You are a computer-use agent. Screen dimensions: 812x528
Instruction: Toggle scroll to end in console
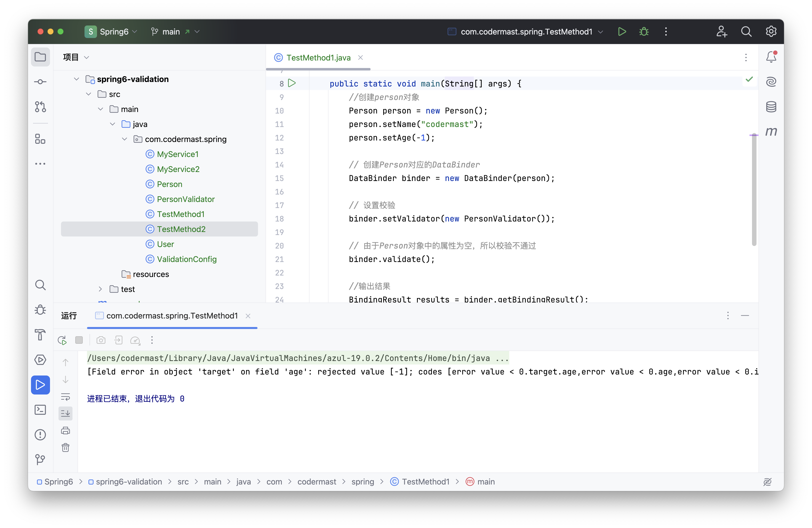65,413
